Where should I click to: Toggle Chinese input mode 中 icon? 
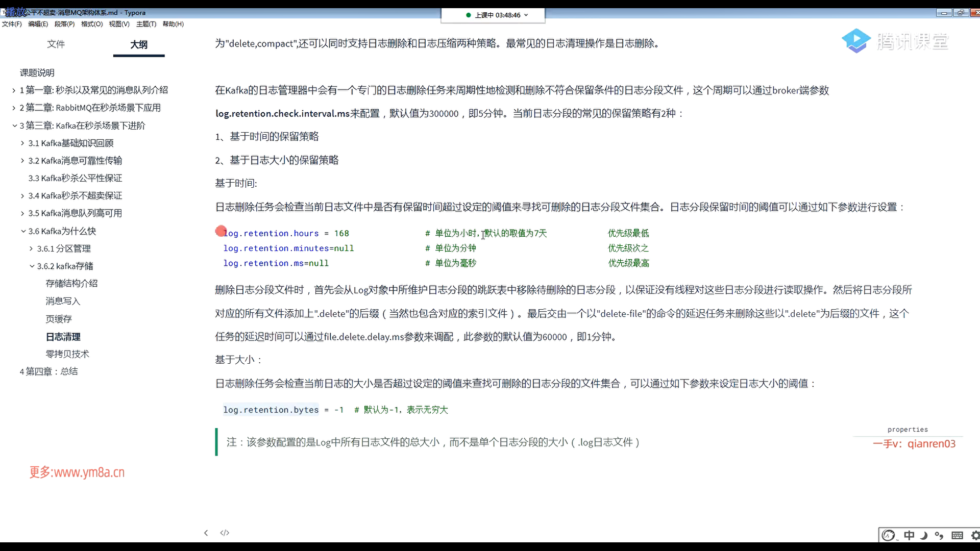909,535
